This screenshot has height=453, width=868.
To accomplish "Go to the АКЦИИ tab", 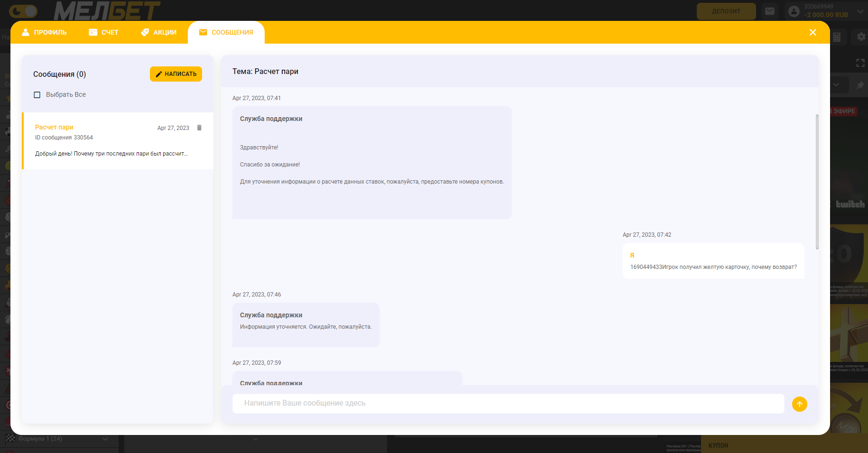I will click(x=159, y=32).
